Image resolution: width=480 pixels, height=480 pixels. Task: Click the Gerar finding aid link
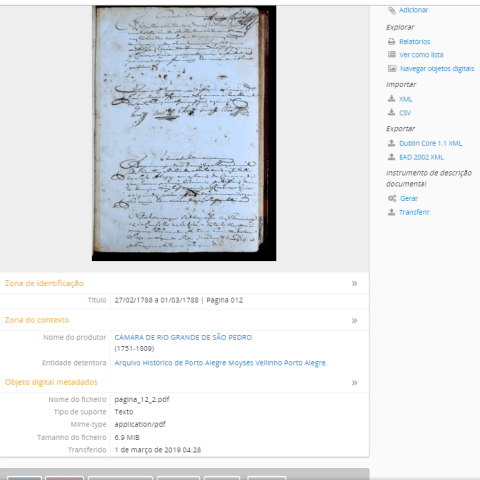[409, 198]
